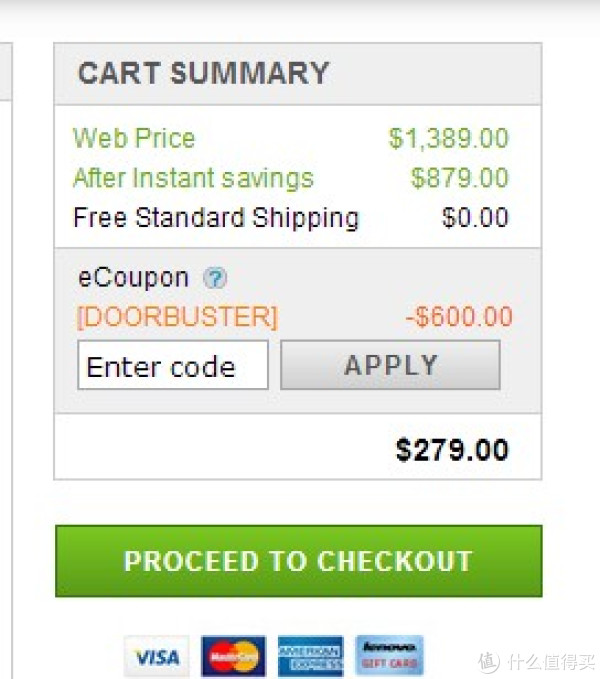600x679 pixels.
Task: Click the After Instant savings label
Action: coord(194,178)
